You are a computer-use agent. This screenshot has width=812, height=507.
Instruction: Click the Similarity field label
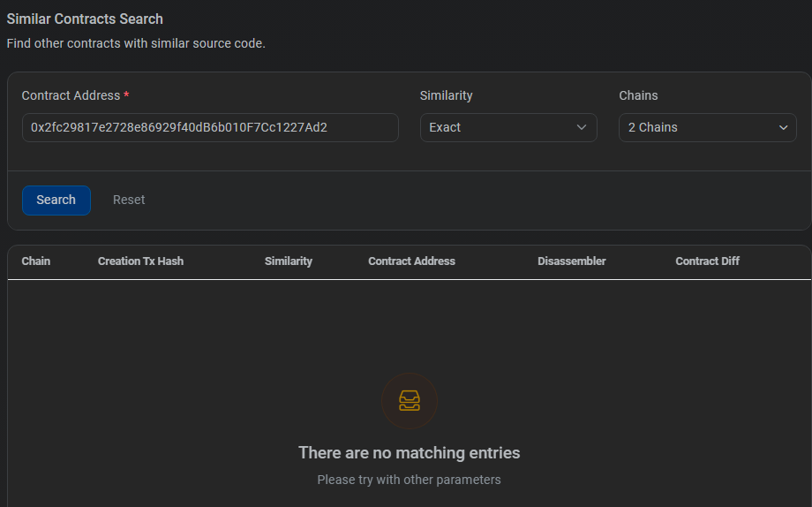[447, 96]
